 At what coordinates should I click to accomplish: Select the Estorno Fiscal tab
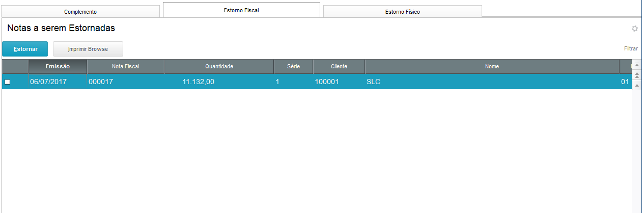241,10
